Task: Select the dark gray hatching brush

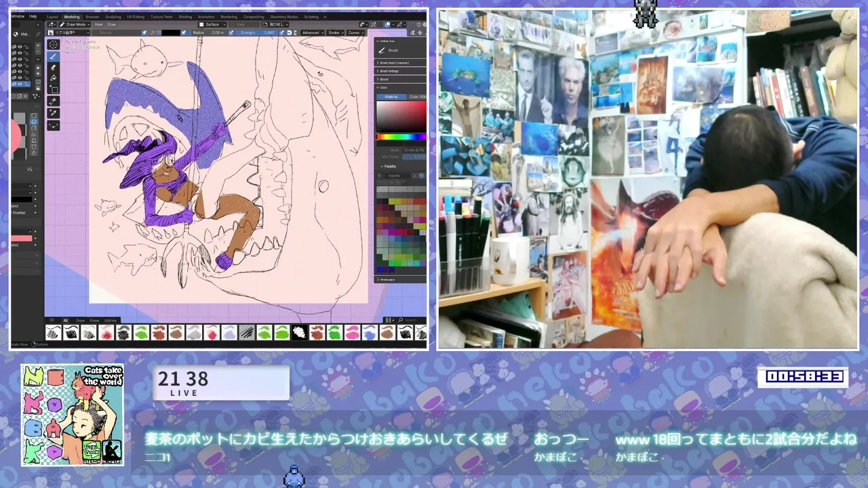Action: coord(247,332)
